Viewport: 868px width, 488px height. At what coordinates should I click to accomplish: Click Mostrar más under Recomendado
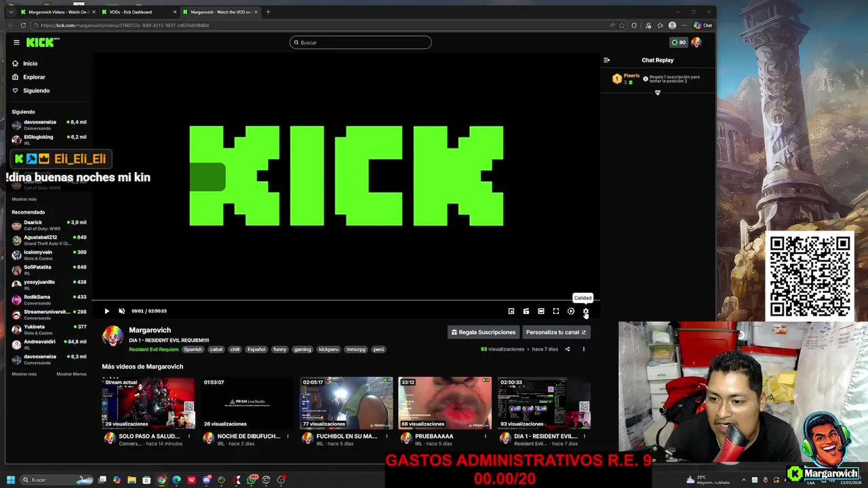(24, 374)
